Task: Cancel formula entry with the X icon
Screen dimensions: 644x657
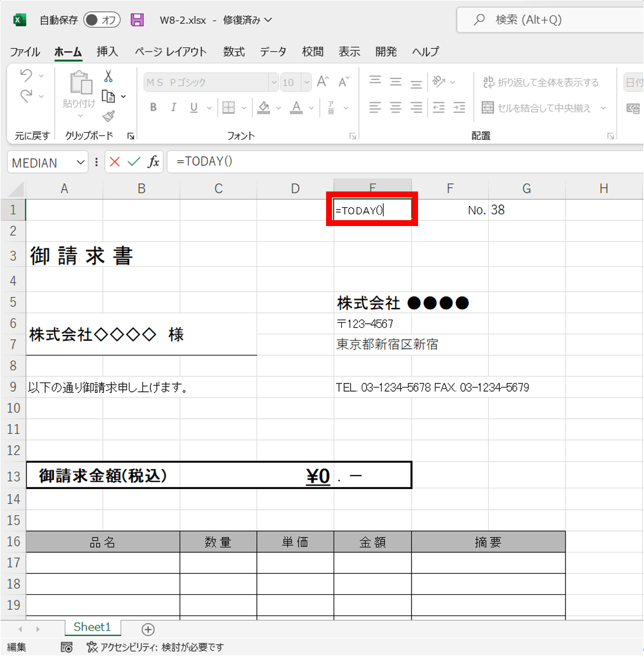Action: (x=115, y=162)
